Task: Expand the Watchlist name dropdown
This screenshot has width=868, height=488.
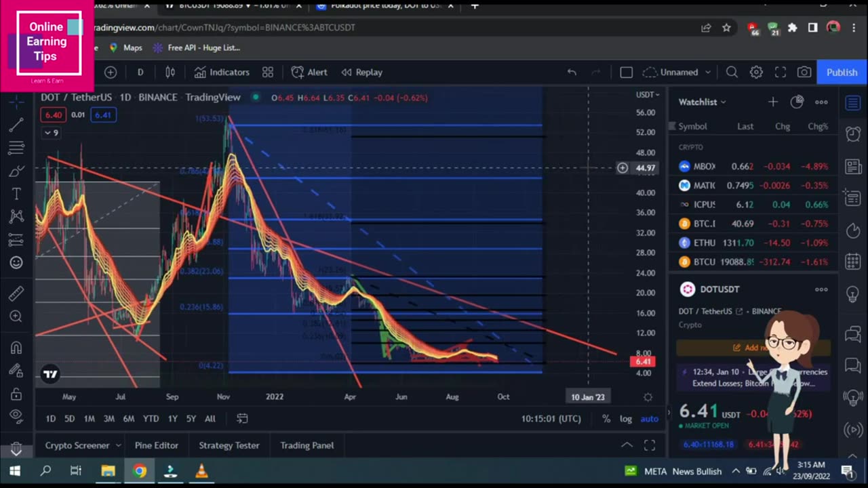Action: (703, 102)
